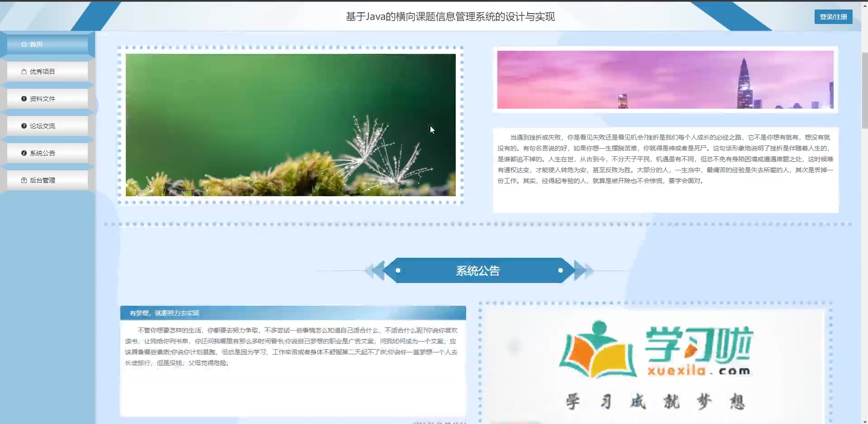Click the 学习啦 xuexila.com logo image
The width and height of the screenshot is (868, 424).
coord(655,366)
